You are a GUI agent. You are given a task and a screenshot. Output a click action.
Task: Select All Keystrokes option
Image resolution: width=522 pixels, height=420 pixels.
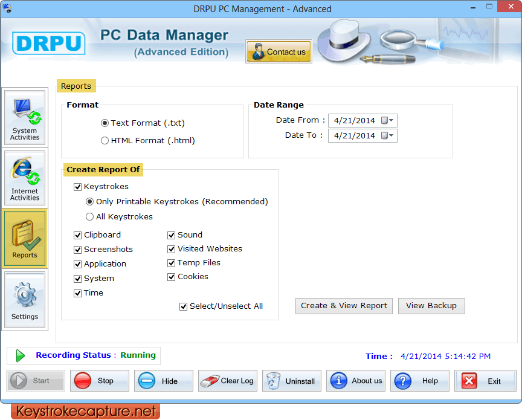click(89, 217)
